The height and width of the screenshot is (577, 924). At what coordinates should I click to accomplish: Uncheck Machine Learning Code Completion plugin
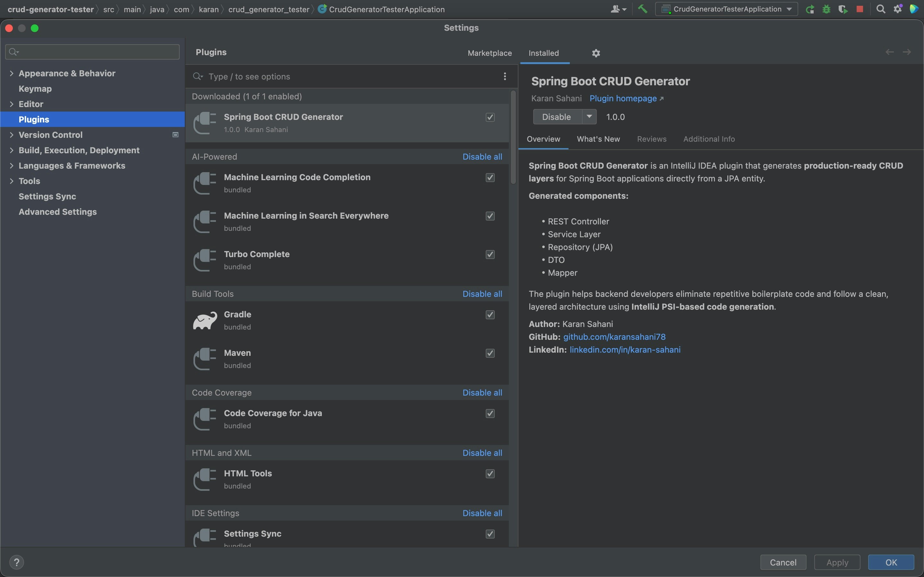click(x=490, y=178)
